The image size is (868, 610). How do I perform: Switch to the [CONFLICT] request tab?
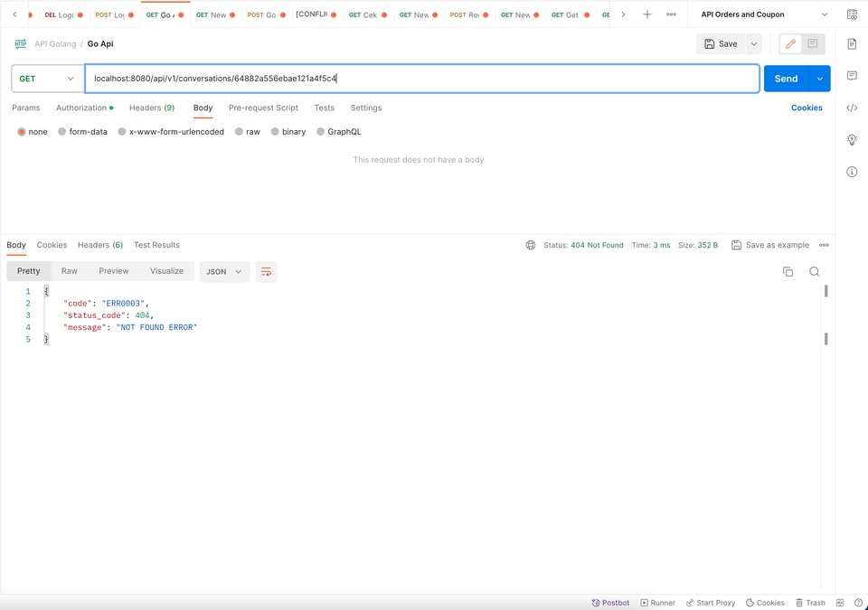316,14
